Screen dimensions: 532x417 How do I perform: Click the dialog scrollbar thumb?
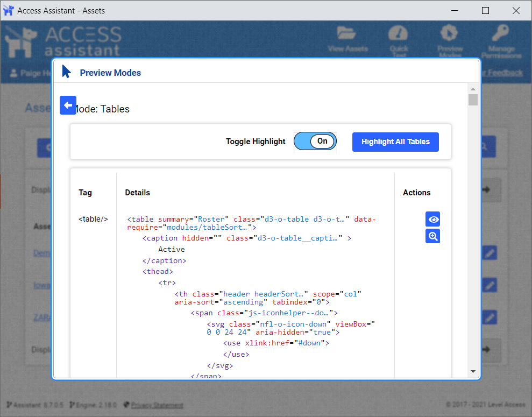(x=473, y=100)
